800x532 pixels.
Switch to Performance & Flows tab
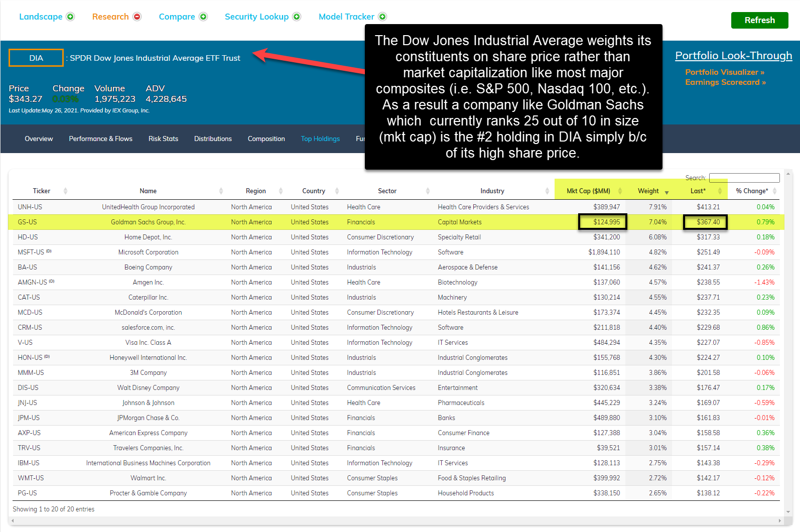pos(100,139)
